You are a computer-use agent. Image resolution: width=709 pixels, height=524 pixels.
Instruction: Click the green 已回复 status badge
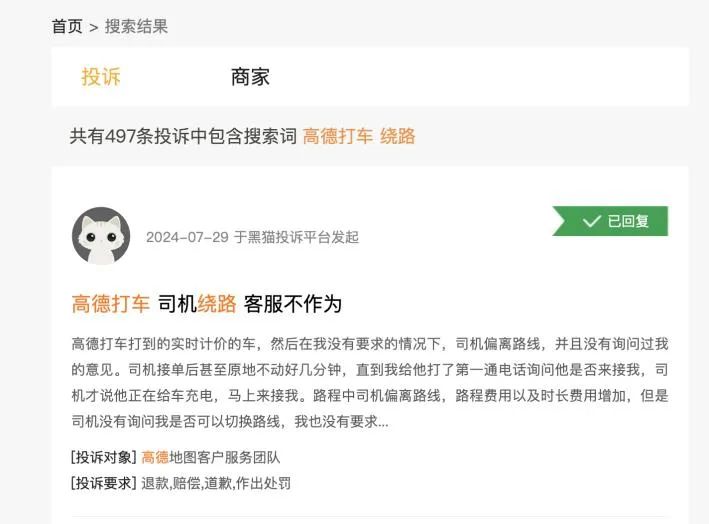coord(610,221)
